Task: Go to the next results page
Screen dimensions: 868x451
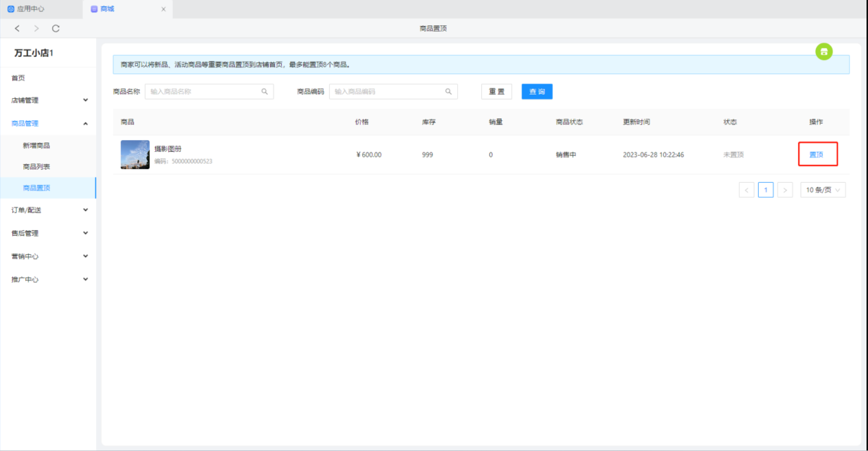Action: tap(785, 190)
